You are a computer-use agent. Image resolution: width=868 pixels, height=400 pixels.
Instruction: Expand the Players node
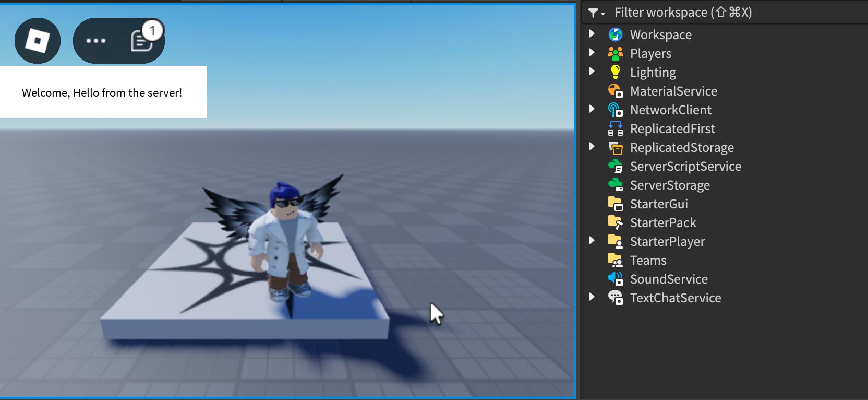tap(592, 53)
